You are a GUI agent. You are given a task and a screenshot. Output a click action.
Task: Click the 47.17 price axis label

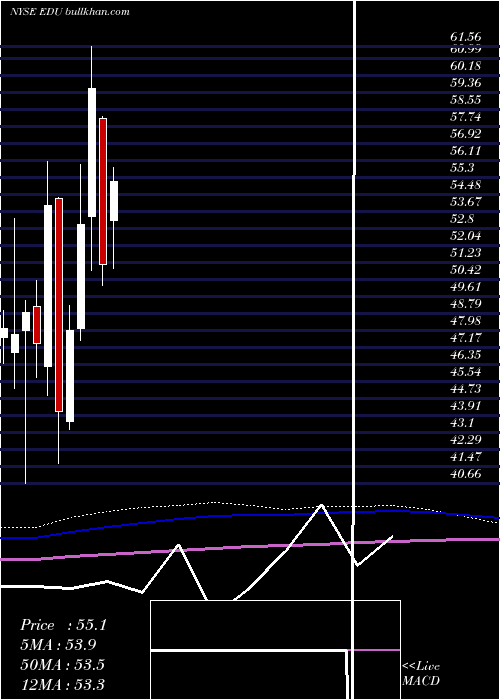coord(465,338)
